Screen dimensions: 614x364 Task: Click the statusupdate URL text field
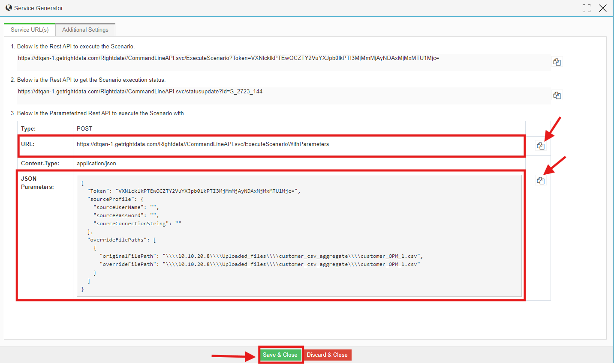[x=284, y=95]
